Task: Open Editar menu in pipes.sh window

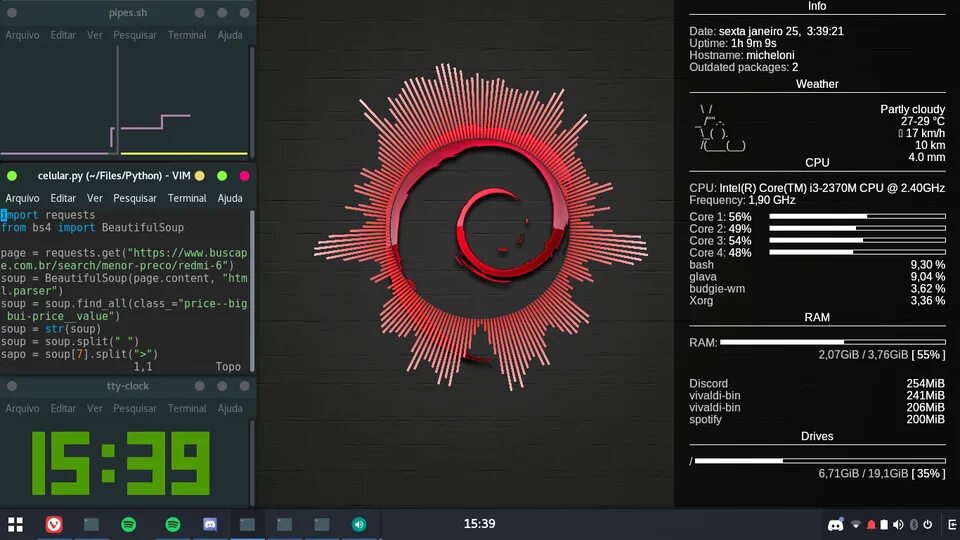Action: point(63,35)
